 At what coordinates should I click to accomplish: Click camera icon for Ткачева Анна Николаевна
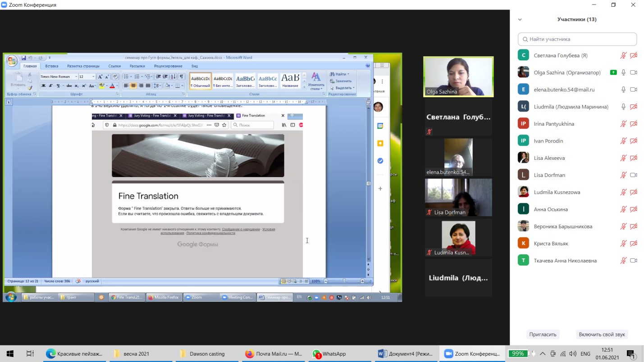tap(634, 261)
